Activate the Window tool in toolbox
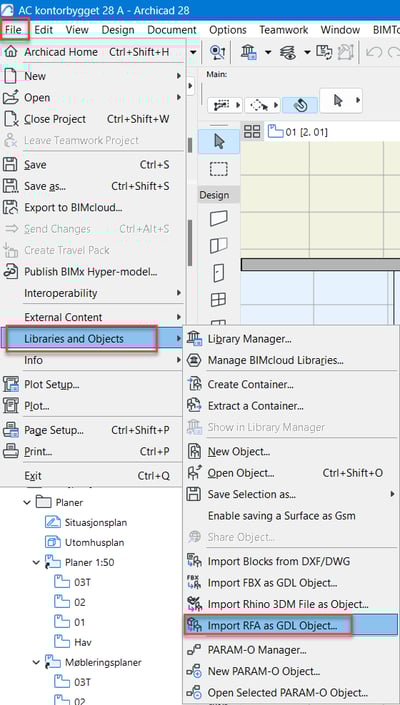The image size is (400, 705). tap(219, 300)
